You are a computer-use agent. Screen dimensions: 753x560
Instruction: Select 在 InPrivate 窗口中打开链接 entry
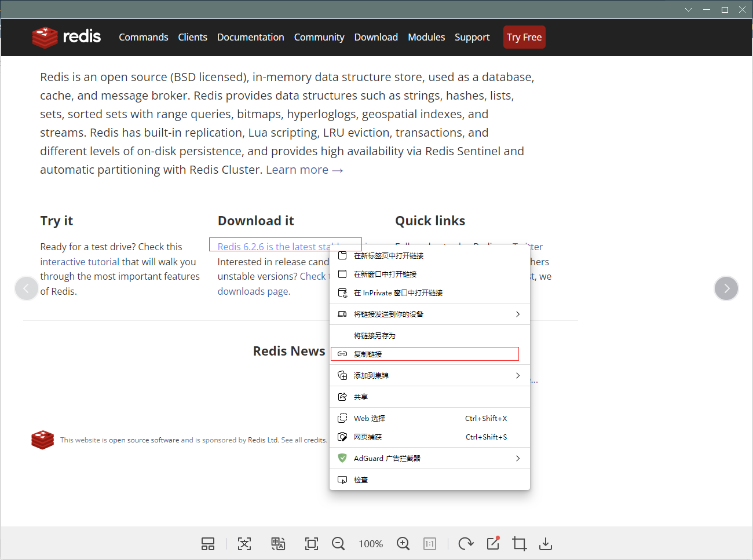pyautogui.click(x=430, y=292)
